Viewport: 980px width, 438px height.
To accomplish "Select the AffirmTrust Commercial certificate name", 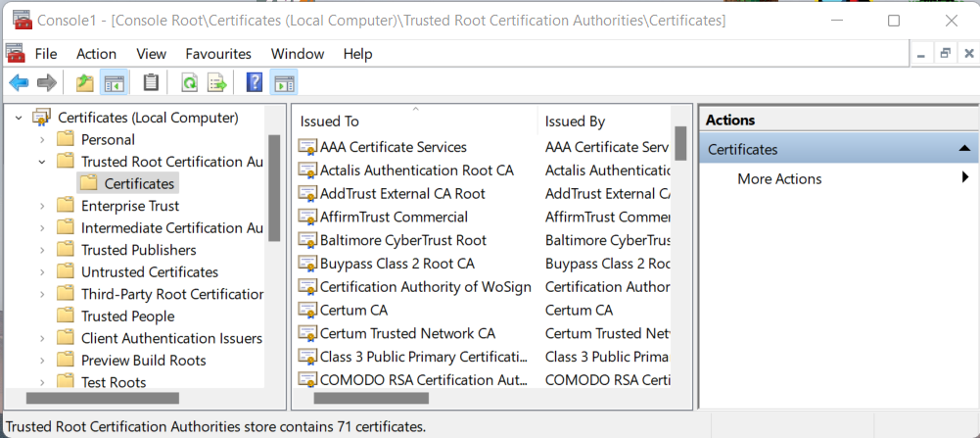I will tap(394, 218).
